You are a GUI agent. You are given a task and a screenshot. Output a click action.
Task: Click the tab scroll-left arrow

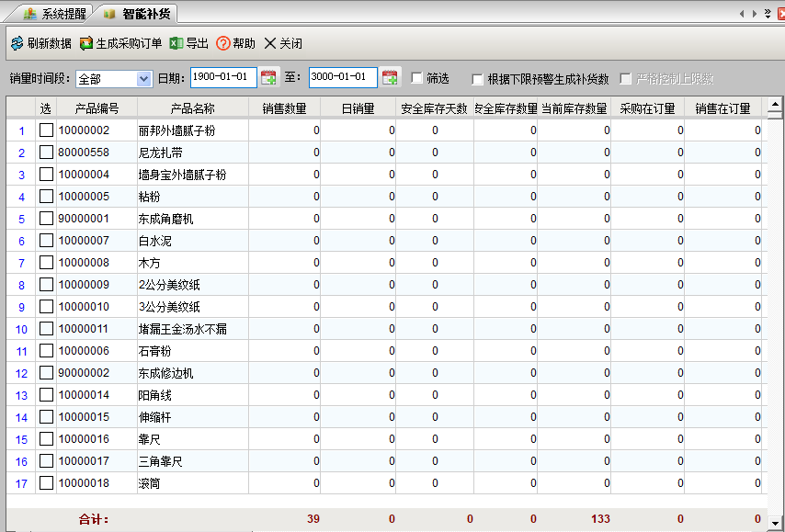(x=742, y=14)
